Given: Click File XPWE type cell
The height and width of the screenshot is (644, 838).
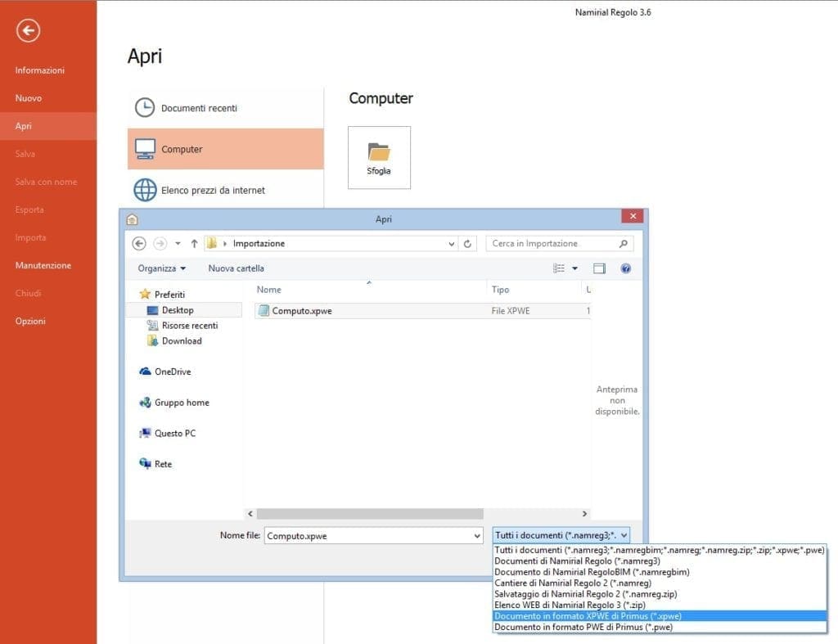Looking at the screenshot, I should point(511,310).
